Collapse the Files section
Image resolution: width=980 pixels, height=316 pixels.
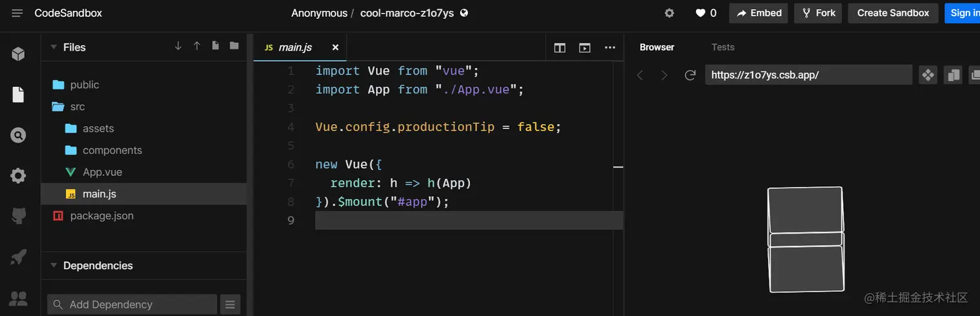(52, 47)
